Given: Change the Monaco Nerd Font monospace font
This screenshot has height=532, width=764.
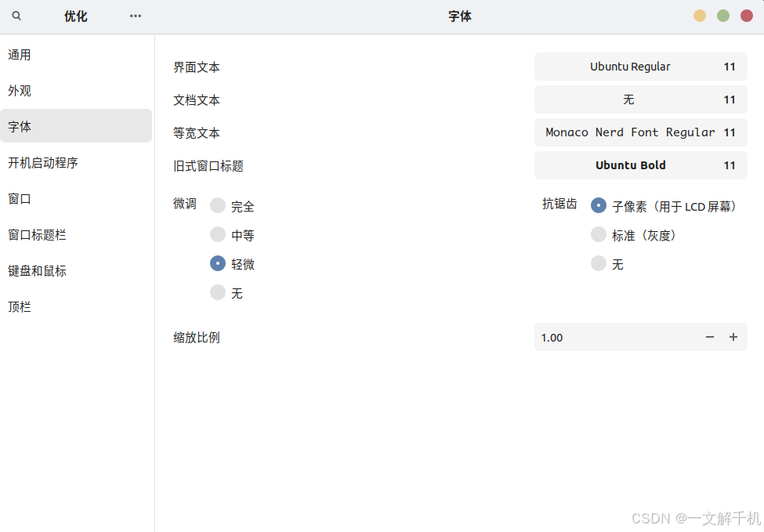Looking at the screenshot, I should 640,132.
